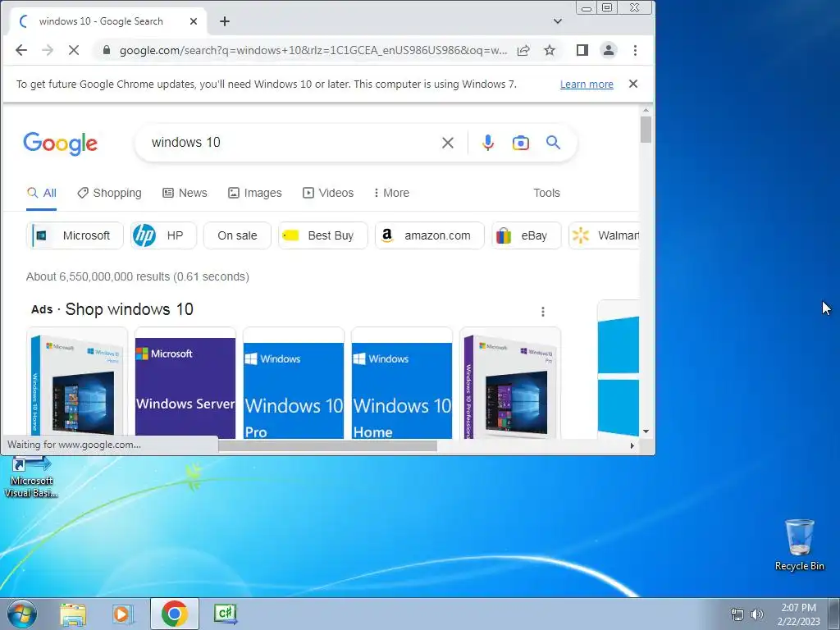Select the Recycle Bin desktop icon
The image size is (840, 630).
click(x=800, y=545)
